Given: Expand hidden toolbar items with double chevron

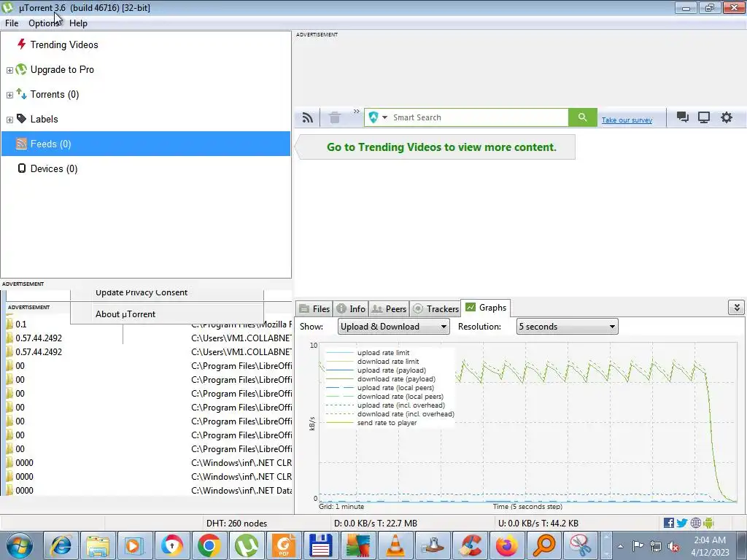Looking at the screenshot, I should pos(356,112).
